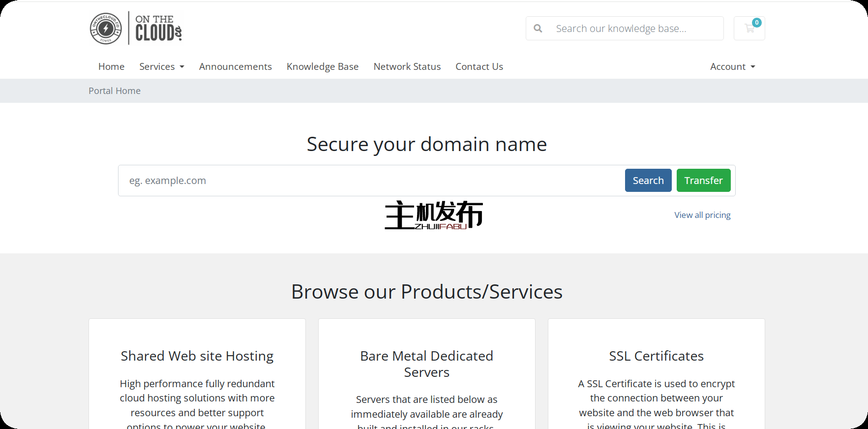Image resolution: width=868 pixels, height=429 pixels.
Task: Click the Zhujifabu watermark logo
Action: pyautogui.click(x=433, y=215)
